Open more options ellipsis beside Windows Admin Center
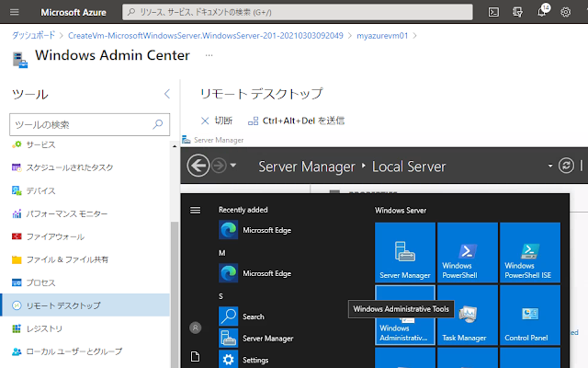This screenshot has height=368, width=588. tap(209, 55)
